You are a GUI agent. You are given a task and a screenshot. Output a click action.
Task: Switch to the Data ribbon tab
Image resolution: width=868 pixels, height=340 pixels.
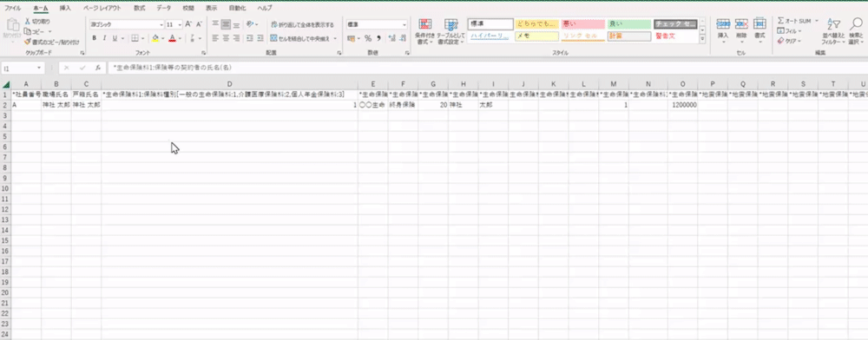click(164, 9)
